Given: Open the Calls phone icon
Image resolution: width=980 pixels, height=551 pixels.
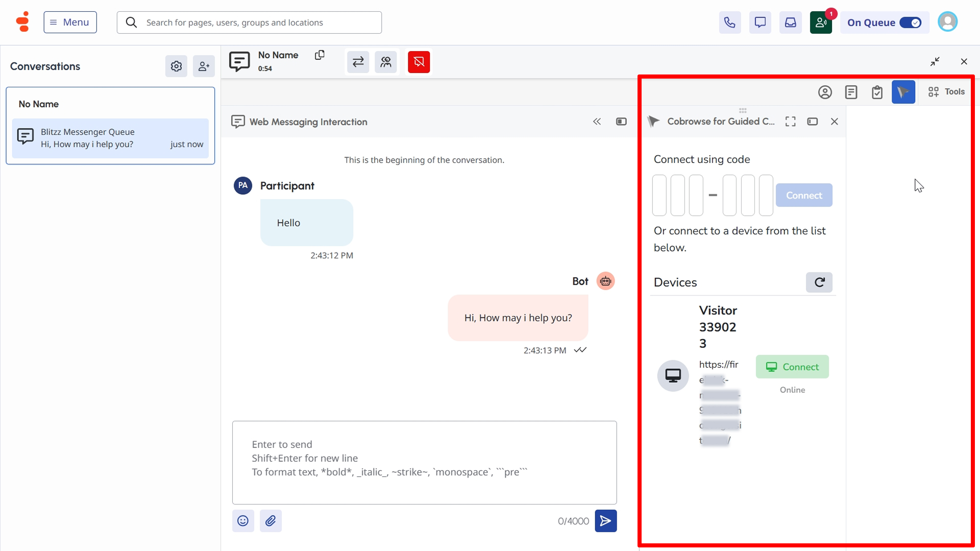Looking at the screenshot, I should pos(729,22).
